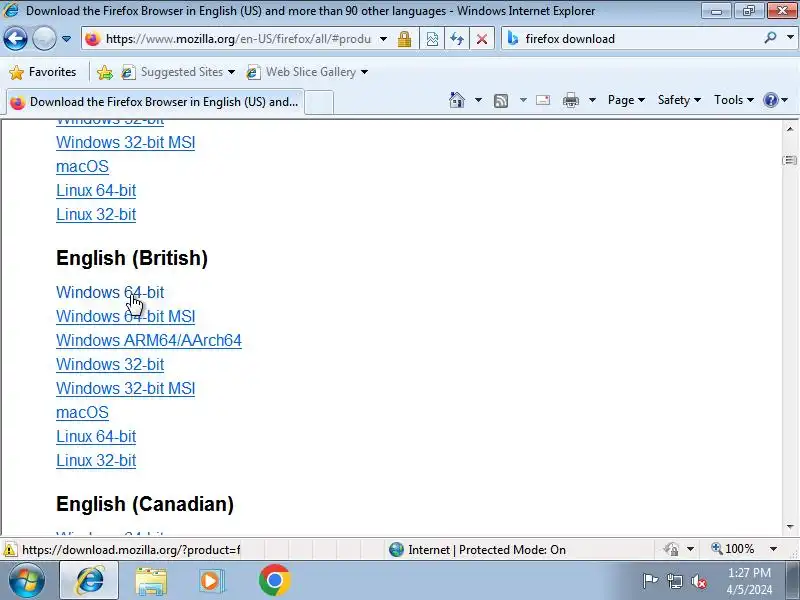Print page using printer icon
Image resolution: width=800 pixels, height=600 pixels.
tap(571, 101)
